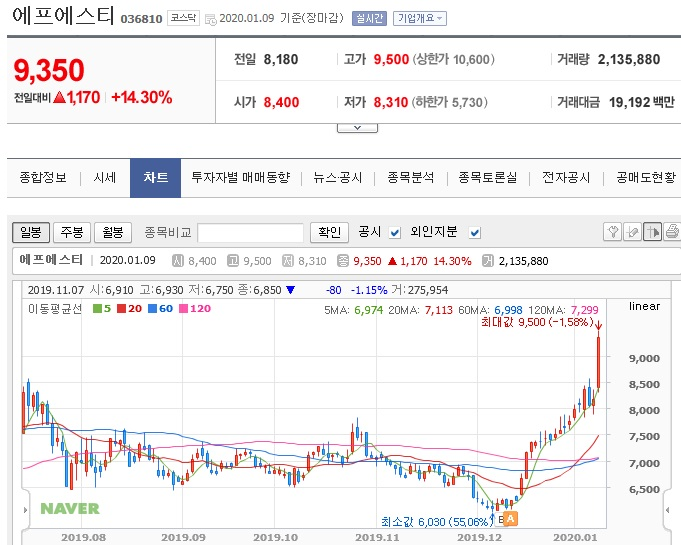Click the pink 120-day moving average swatch
Viewport: 681px width, 545px height.
(184, 309)
